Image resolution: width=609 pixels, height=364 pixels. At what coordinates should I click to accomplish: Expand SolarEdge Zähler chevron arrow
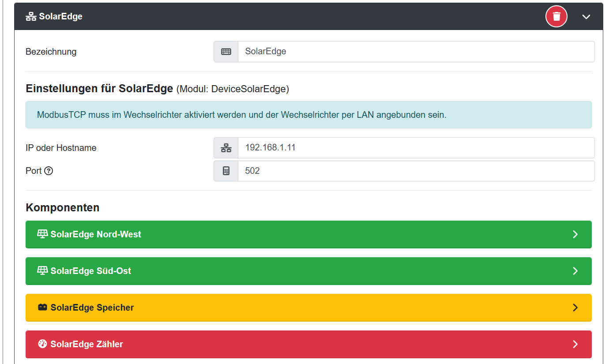pyautogui.click(x=575, y=344)
